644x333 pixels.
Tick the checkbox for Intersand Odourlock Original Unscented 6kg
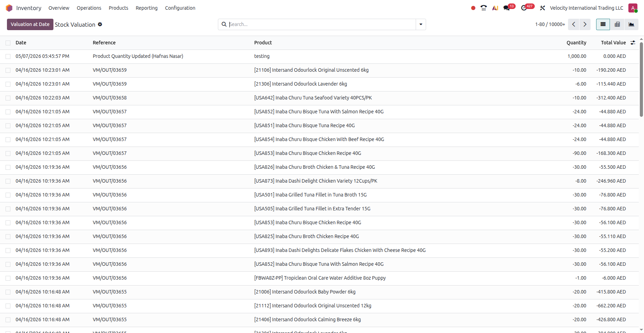click(8, 70)
